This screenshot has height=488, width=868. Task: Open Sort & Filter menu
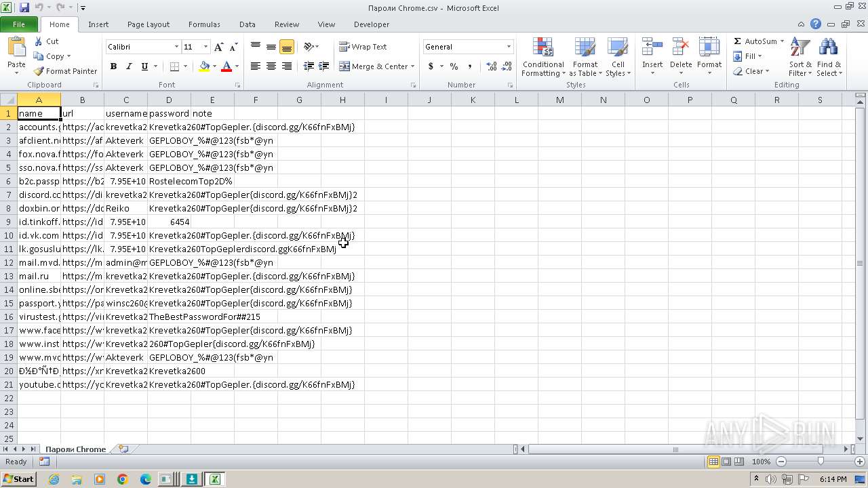click(x=800, y=57)
